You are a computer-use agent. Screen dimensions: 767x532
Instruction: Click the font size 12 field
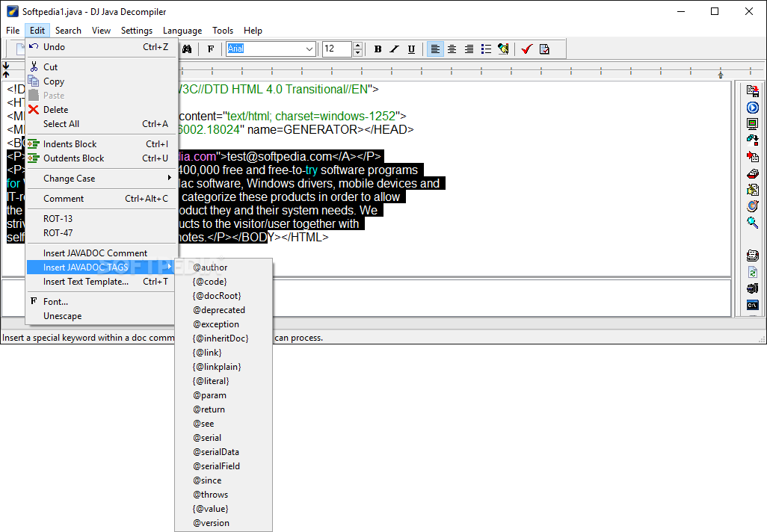[x=337, y=49]
